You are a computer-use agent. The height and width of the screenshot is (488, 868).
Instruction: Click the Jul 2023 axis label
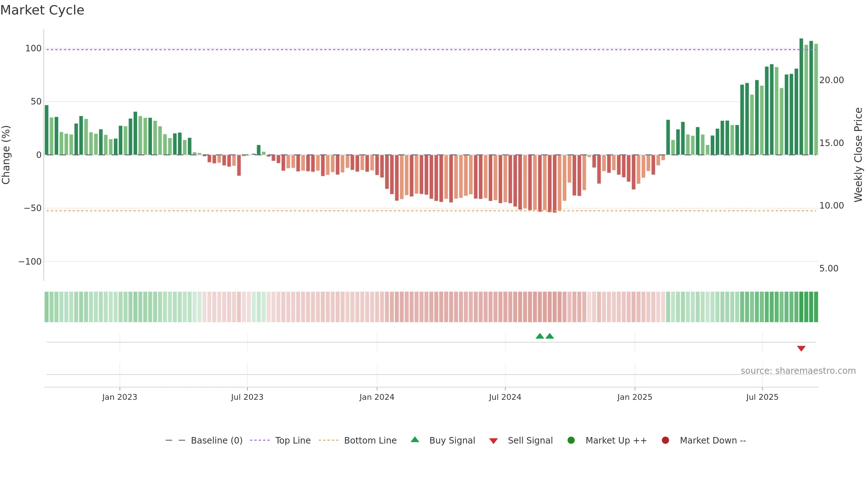(x=247, y=397)
